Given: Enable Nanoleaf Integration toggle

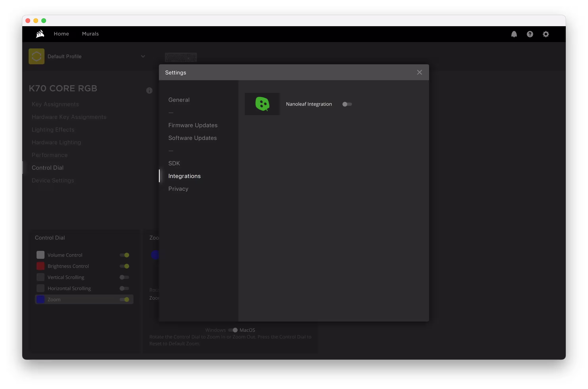Looking at the screenshot, I should pyautogui.click(x=347, y=104).
